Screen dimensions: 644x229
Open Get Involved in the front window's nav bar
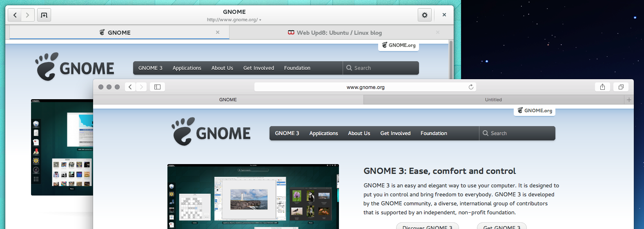pos(395,133)
